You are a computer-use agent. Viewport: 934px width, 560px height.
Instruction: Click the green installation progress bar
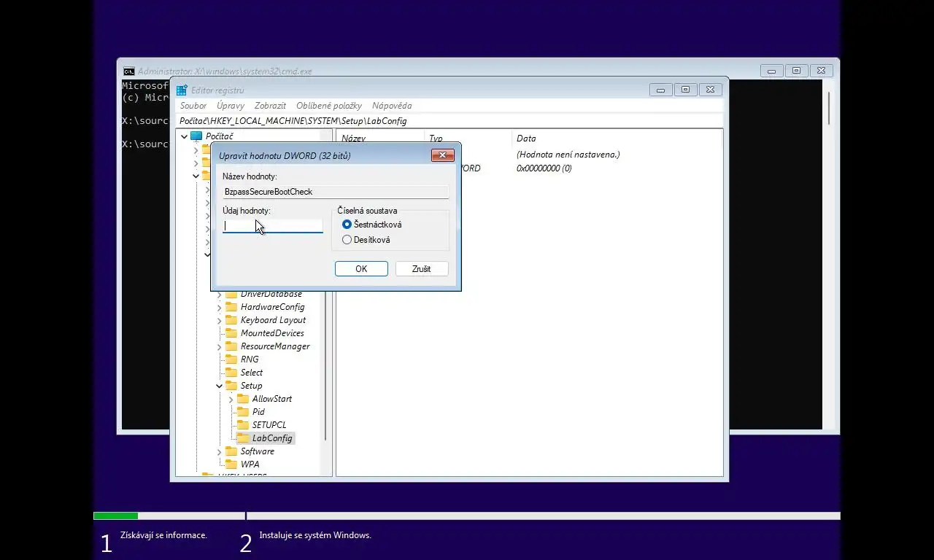[x=115, y=516]
